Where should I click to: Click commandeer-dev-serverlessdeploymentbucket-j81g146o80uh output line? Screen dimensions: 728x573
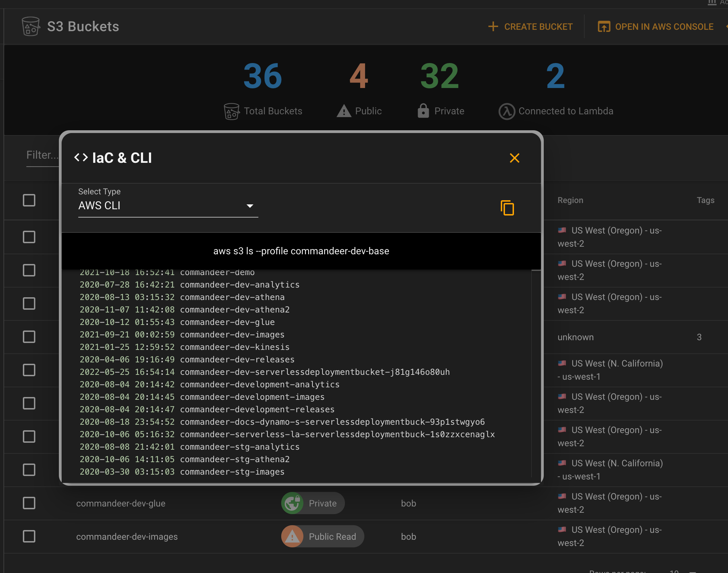click(x=265, y=372)
